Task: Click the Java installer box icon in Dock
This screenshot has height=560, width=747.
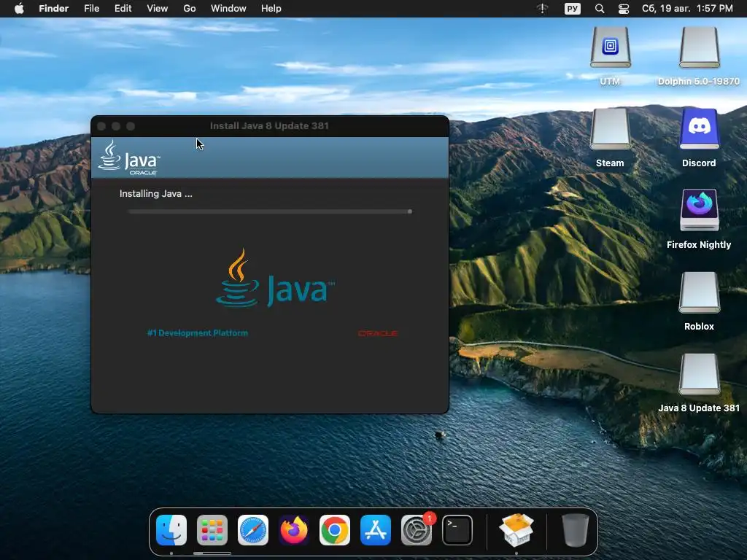Action: pos(516,529)
